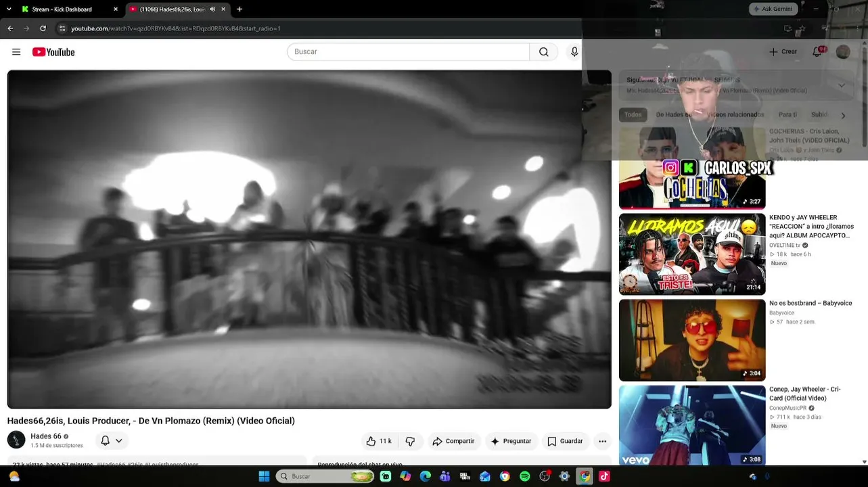Open the tab search chevron dropdown
868x487 pixels.
pyautogui.click(x=9, y=9)
